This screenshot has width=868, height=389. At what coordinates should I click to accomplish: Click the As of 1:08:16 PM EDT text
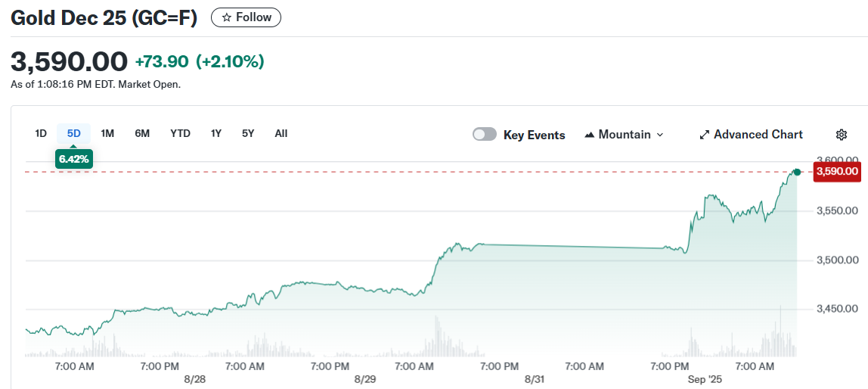[95, 85]
